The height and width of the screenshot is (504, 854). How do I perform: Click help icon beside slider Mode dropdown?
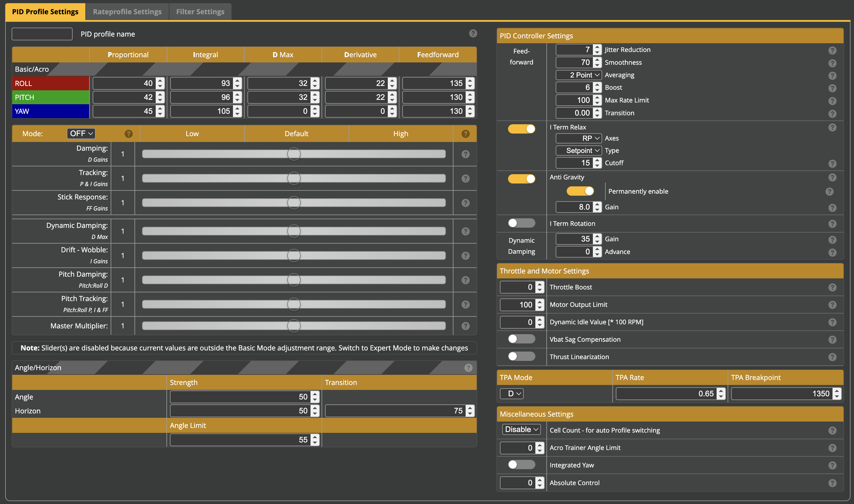[128, 134]
